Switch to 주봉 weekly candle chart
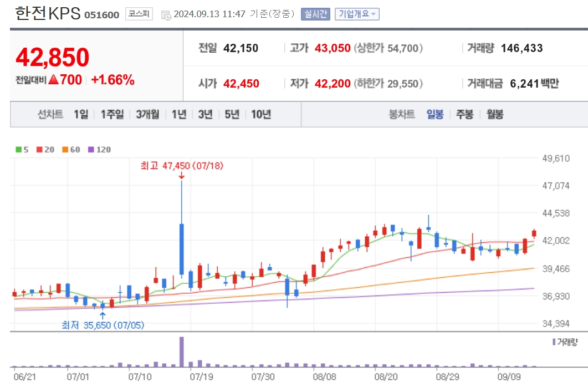 tap(464, 114)
